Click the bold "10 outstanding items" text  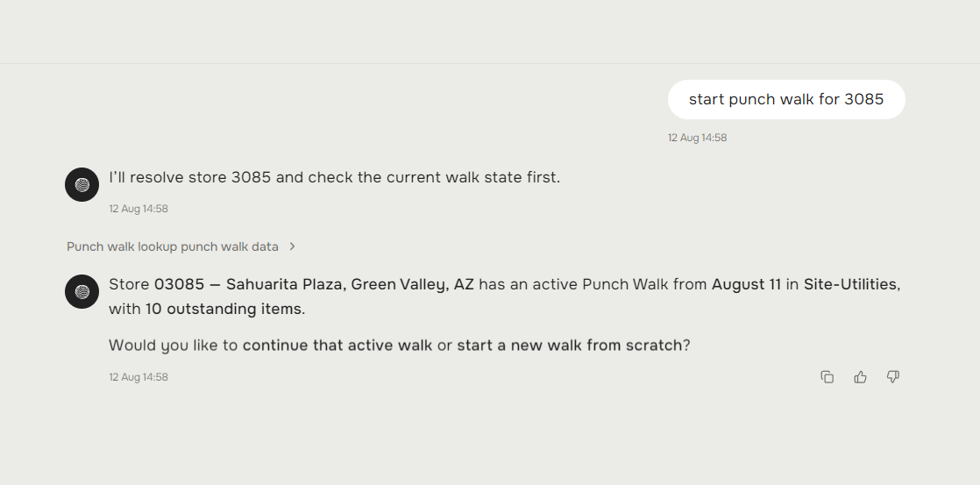[x=224, y=309]
